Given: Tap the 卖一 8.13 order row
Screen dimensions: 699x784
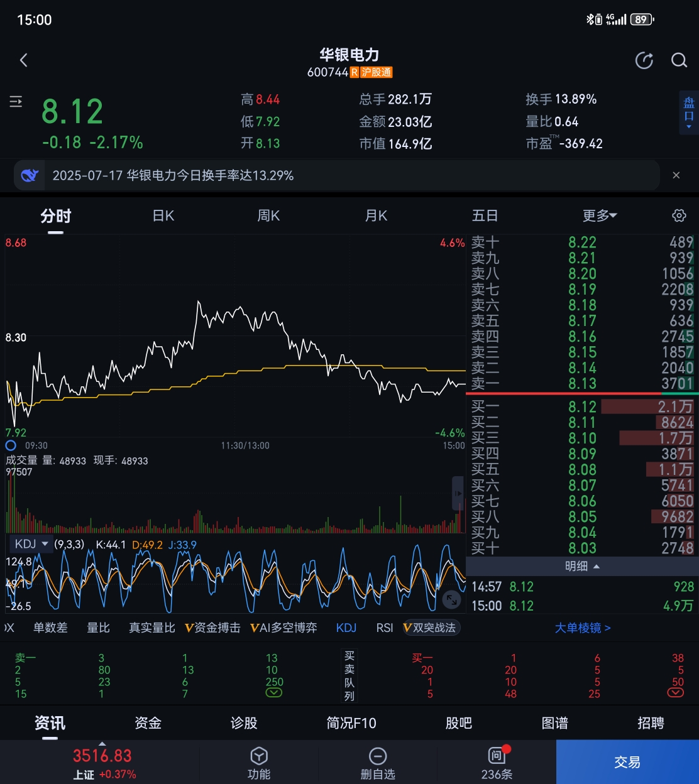Looking at the screenshot, I should point(582,383).
